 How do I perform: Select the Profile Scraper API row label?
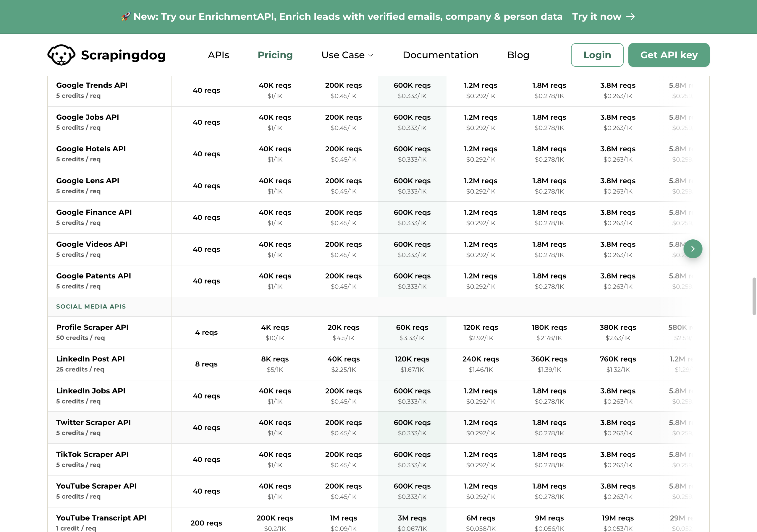(92, 327)
